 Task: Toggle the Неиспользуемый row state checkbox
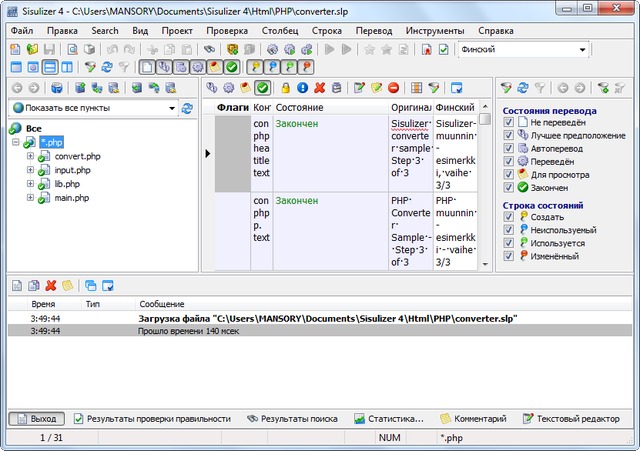510,229
